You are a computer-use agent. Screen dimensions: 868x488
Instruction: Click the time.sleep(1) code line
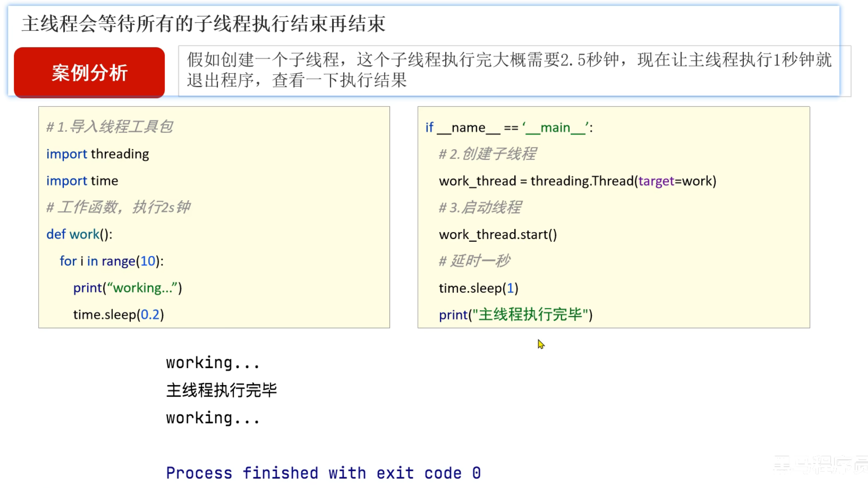click(478, 288)
